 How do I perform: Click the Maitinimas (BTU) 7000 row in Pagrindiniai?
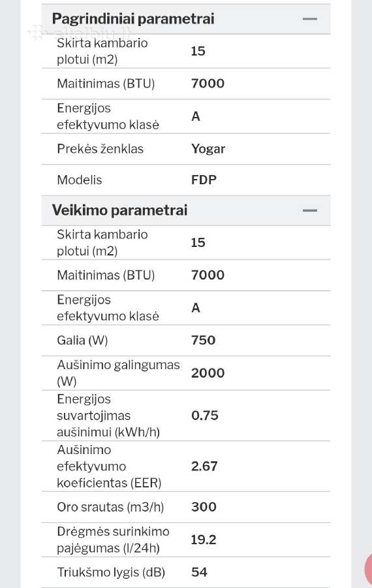[x=186, y=84]
